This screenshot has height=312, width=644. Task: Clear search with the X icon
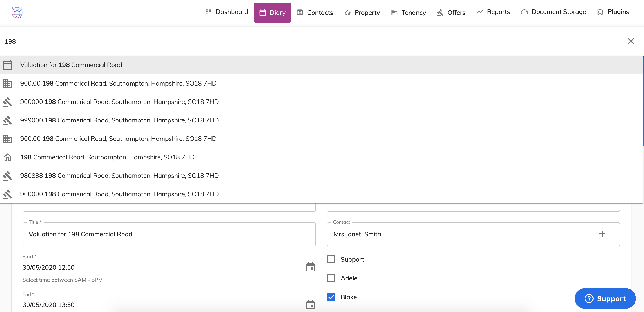[630, 41]
